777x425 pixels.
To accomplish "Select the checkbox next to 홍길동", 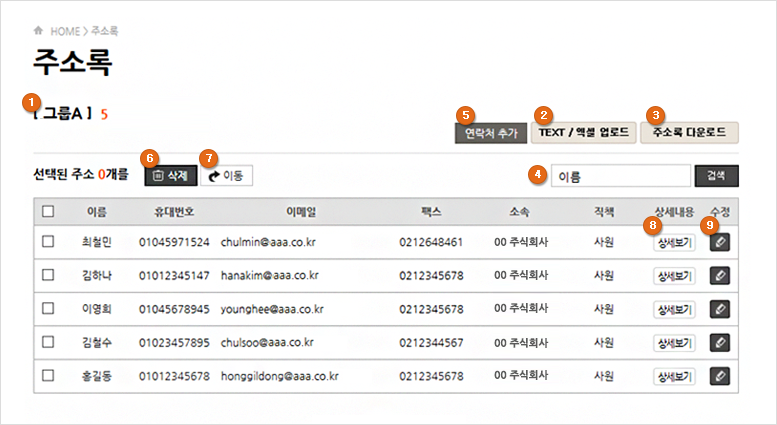I will pos(48,375).
